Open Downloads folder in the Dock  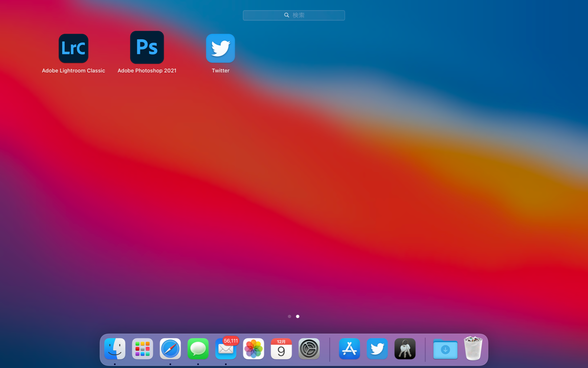pyautogui.click(x=445, y=349)
